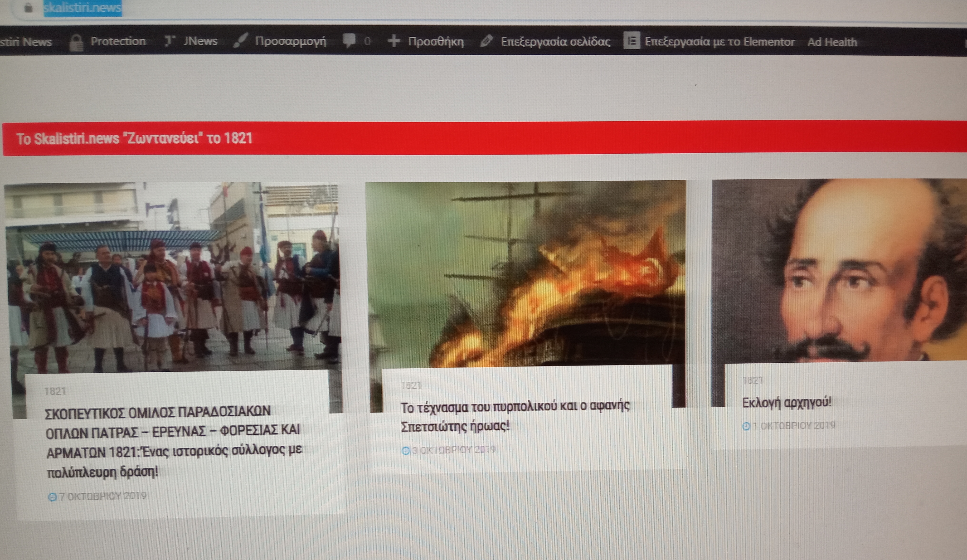Click the clock icon beside 3 ΟΚΤΩΒΡΙΟΥ 2019
This screenshot has height=560, width=967.
click(x=406, y=451)
